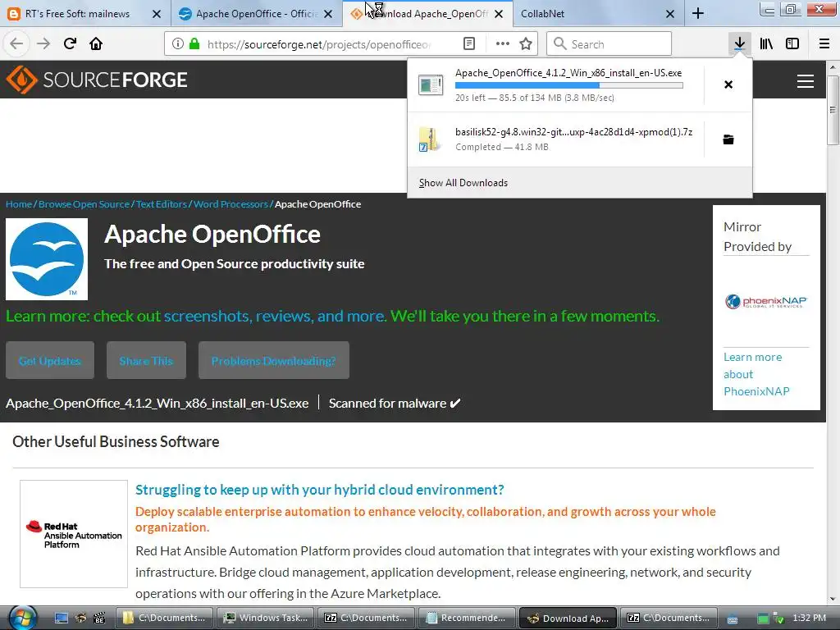Switch to the CollabNet tab
Image resolution: width=840 pixels, height=630 pixels.
pyautogui.click(x=589, y=14)
